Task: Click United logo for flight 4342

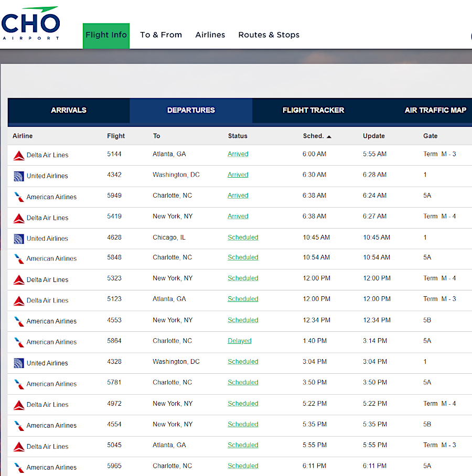Action: tap(19, 176)
